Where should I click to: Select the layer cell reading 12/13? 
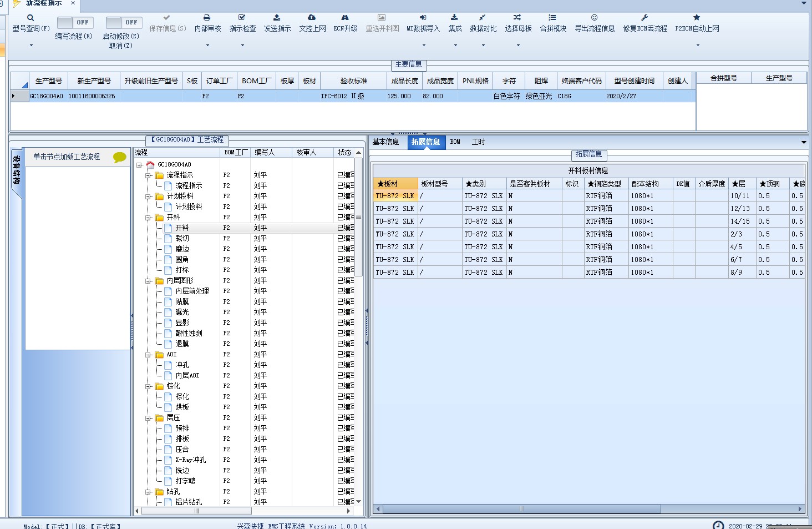click(742, 209)
